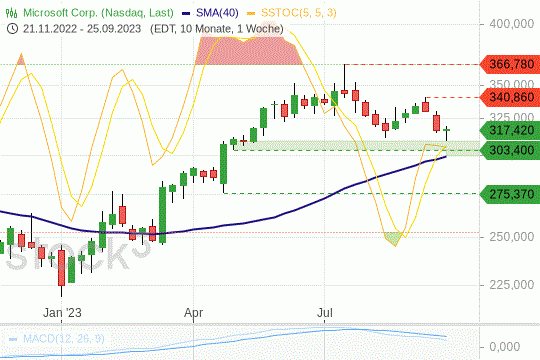
Task: Click the MACD(12, 26, 9) indicator label
Action: [x=63, y=339]
